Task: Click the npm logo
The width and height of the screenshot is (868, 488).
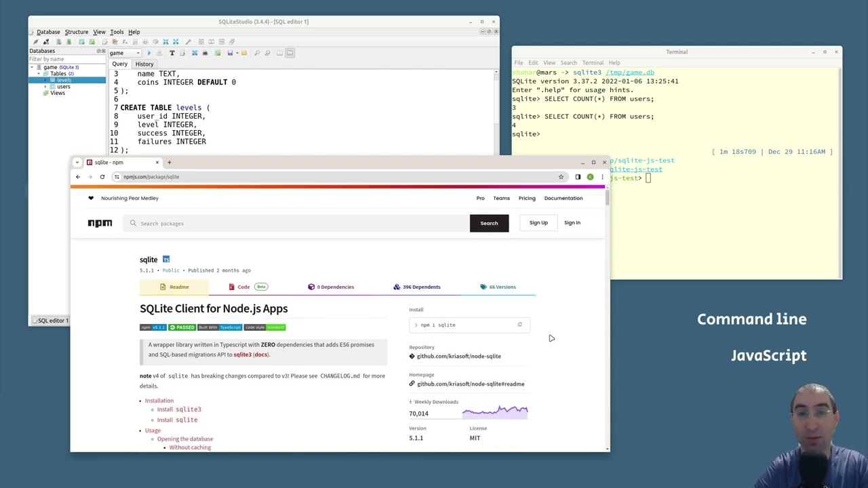Action: coord(100,223)
